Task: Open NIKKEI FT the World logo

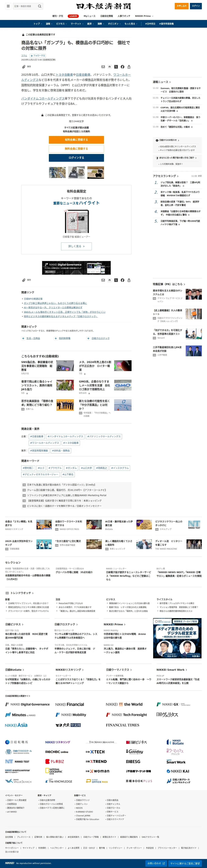Action: (124, 704)
